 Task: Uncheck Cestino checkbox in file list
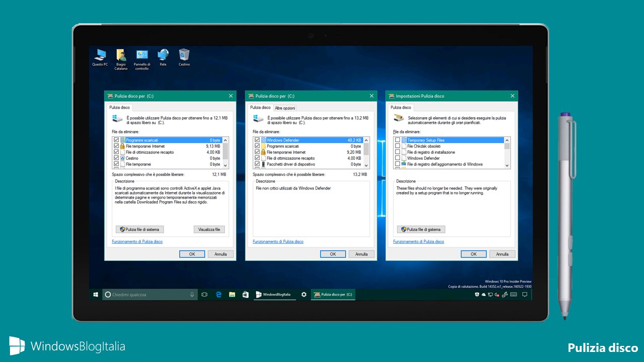pyautogui.click(x=116, y=158)
